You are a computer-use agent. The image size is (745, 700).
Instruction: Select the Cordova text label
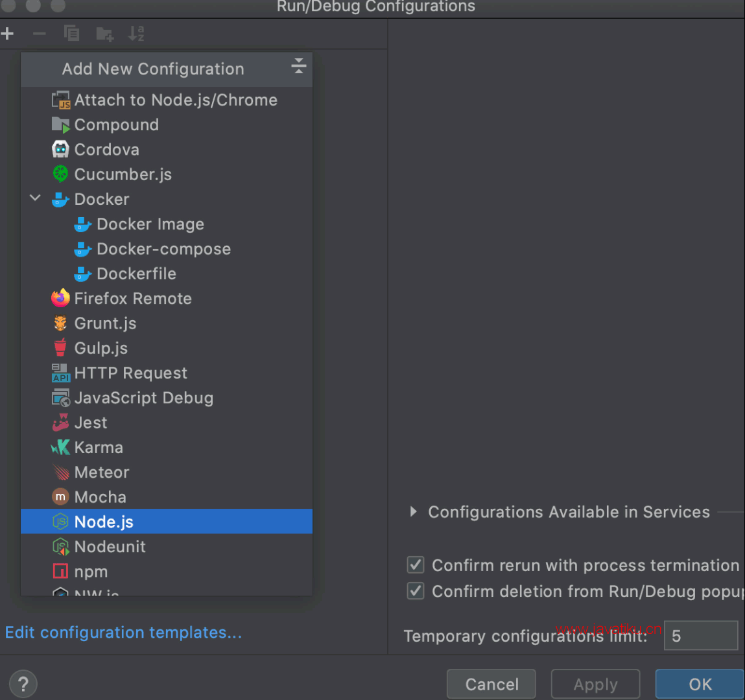[x=107, y=150]
